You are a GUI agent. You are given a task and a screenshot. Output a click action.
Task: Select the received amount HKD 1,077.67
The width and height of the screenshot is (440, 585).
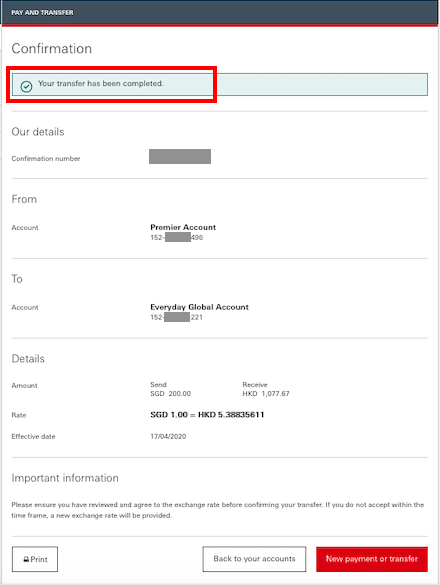coord(266,394)
